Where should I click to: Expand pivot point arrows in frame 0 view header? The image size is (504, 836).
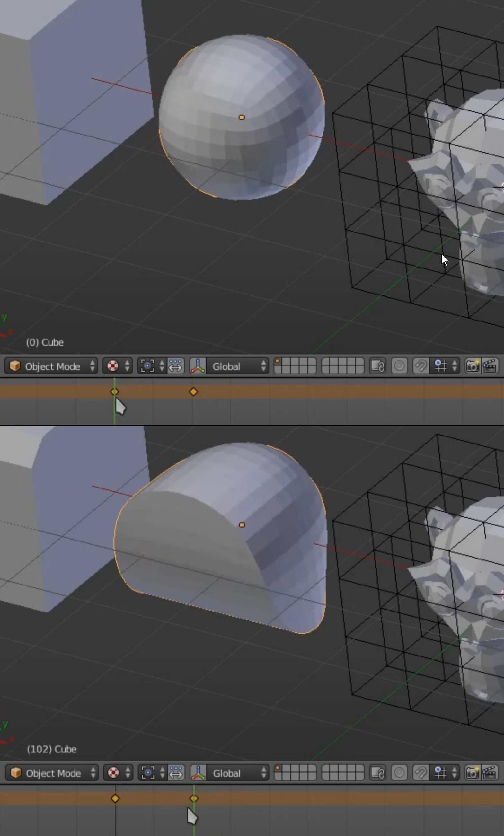pos(162,366)
